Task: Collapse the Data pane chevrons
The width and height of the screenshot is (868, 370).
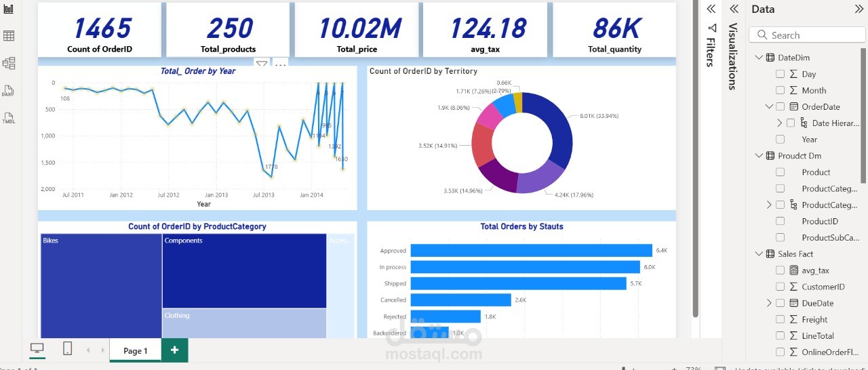Action: (859, 9)
